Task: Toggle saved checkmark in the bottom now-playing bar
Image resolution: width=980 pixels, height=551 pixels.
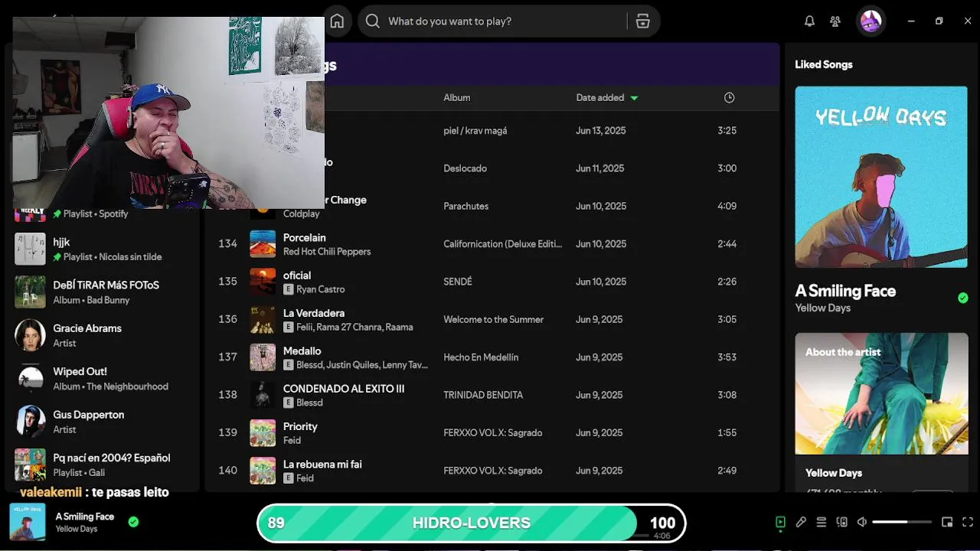Action: (133, 522)
